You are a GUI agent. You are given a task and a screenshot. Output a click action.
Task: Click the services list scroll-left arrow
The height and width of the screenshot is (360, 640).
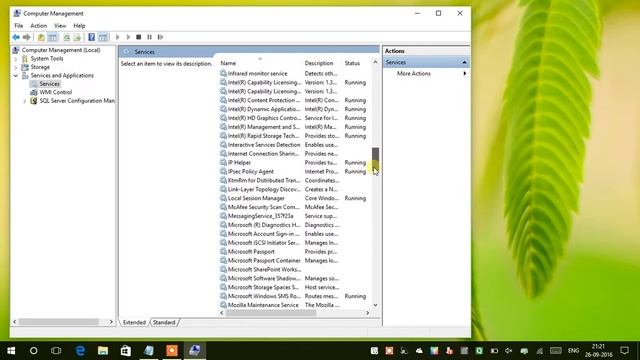click(222, 313)
